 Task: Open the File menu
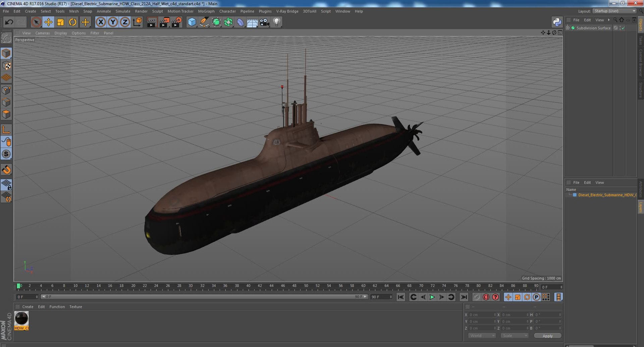point(6,11)
